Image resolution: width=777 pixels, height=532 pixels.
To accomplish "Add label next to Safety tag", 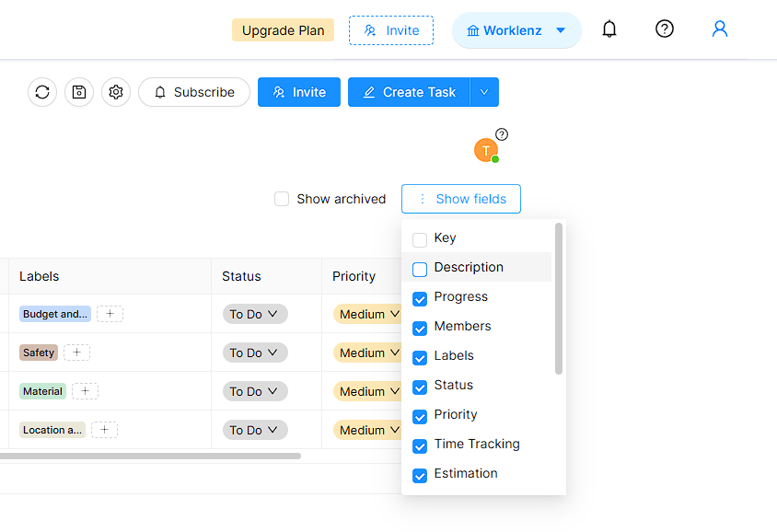I will tap(77, 353).
